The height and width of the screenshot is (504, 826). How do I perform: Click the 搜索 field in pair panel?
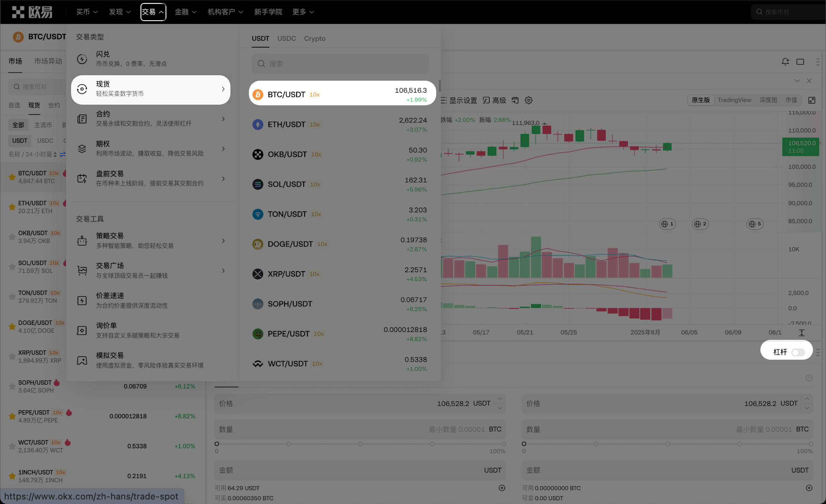(x=340, y=64)
